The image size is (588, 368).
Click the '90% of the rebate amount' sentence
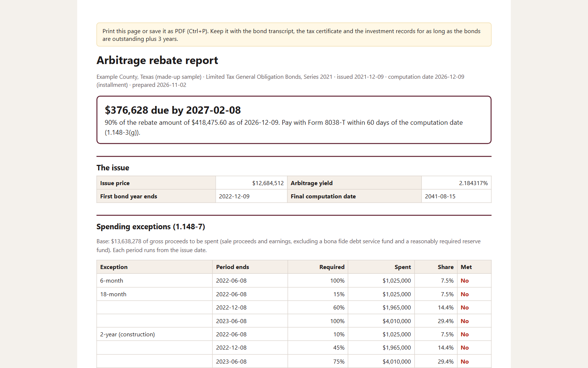tap(284, 127)
